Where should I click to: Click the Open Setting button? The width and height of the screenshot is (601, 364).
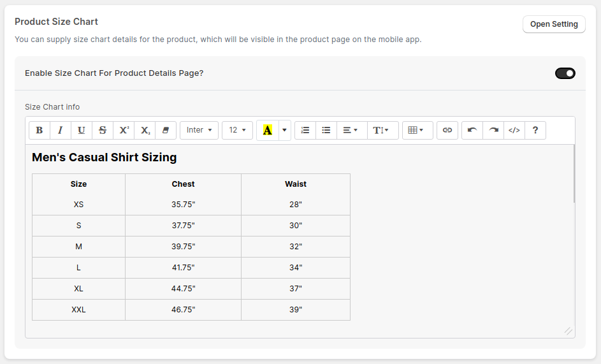pos(554,24)
